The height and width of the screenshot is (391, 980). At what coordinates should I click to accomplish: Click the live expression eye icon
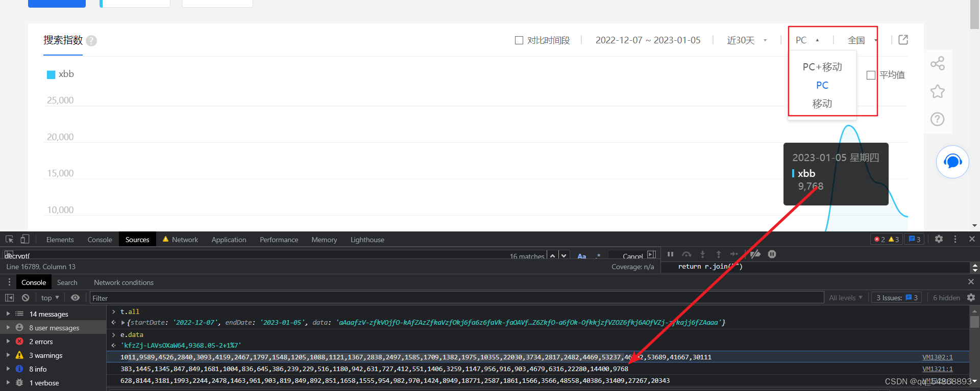click(76, 298)
